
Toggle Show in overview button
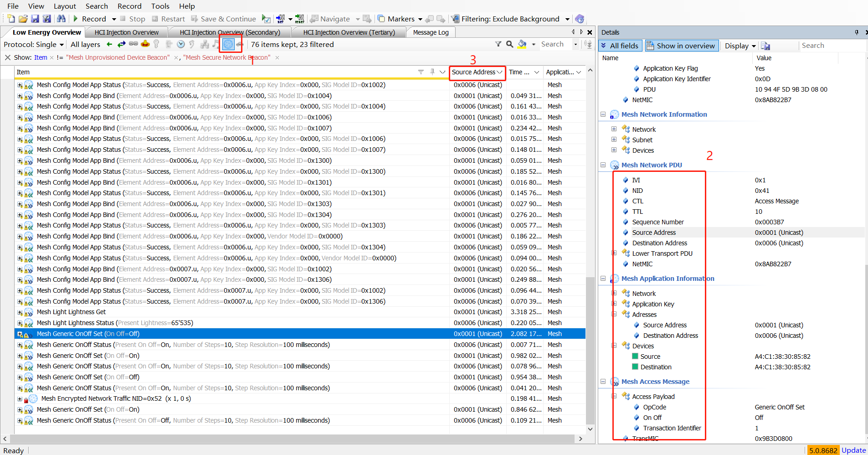682,46
